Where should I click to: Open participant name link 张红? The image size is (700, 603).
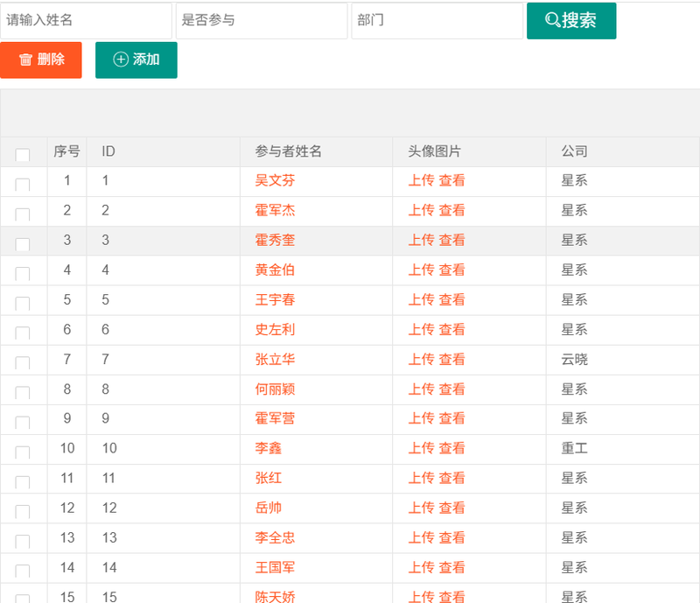click(269, 479)
